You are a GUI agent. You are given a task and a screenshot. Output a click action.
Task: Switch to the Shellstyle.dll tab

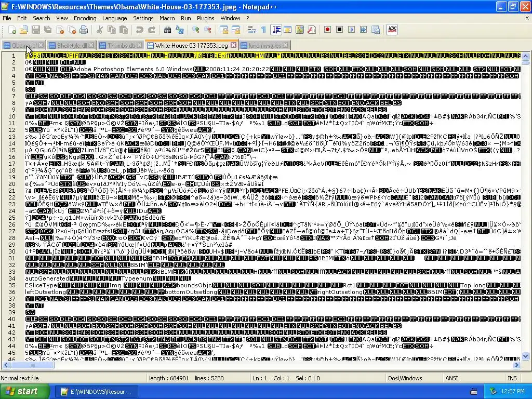click(x=72, y=45)
